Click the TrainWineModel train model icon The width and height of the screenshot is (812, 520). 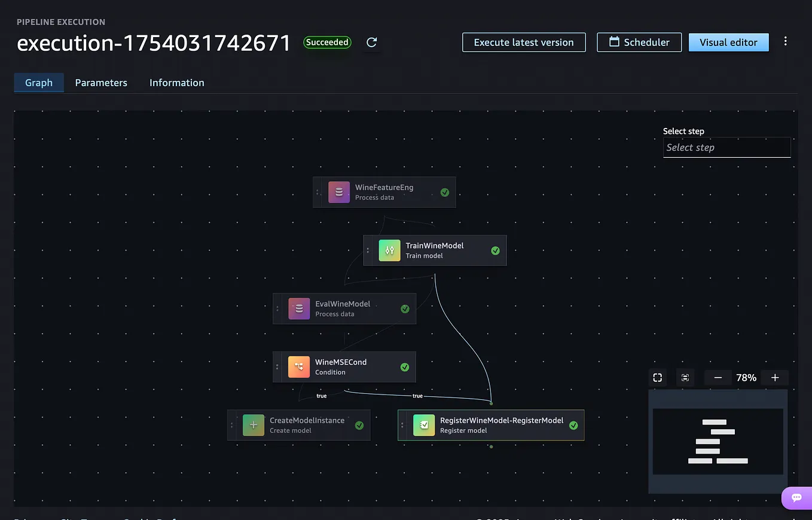tap(389, 250)
